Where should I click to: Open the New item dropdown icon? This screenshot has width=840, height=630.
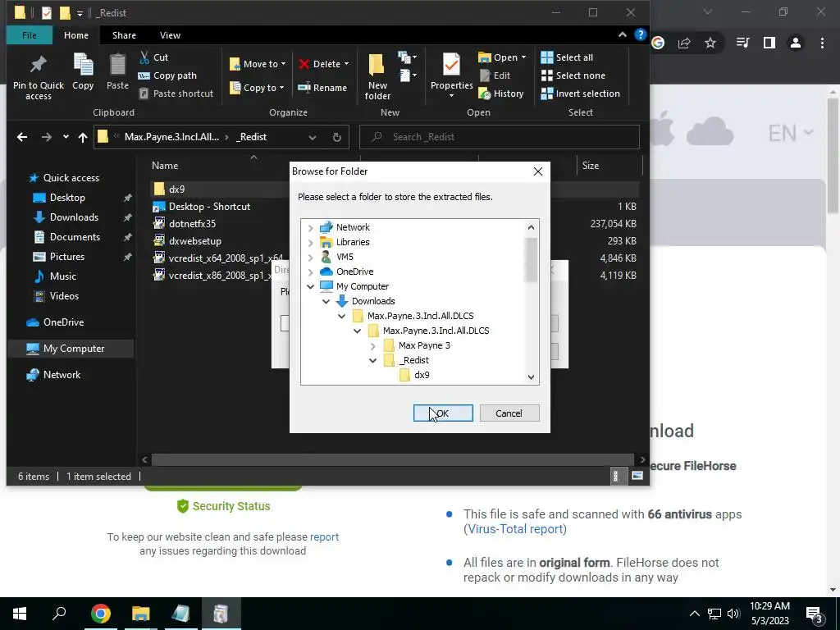pos(407,57)
